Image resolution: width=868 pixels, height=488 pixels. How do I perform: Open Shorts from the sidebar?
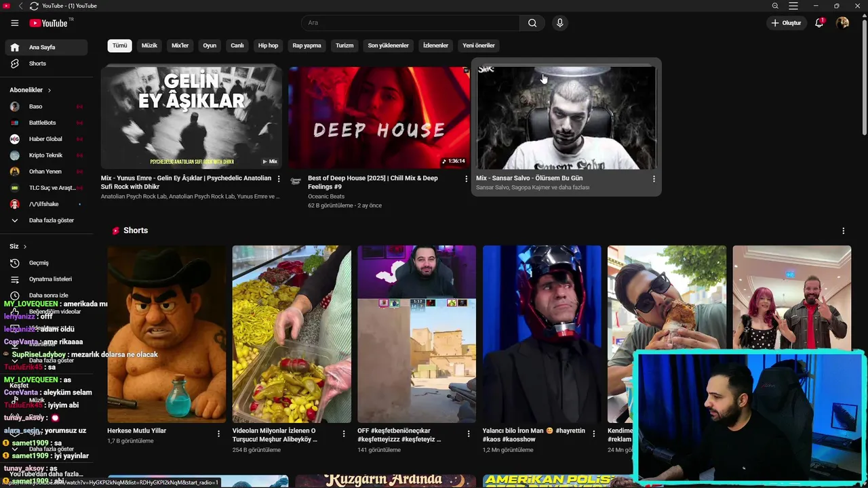click(47, 64)
